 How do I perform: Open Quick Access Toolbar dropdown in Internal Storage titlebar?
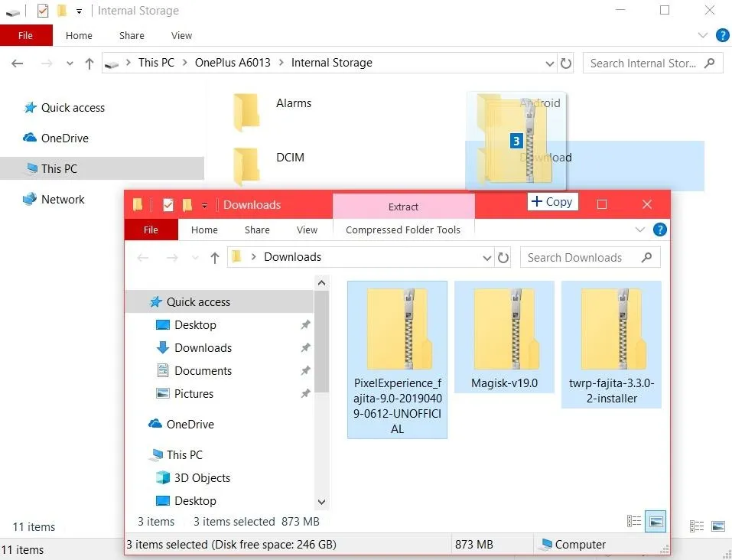click(x=80, y=11)
